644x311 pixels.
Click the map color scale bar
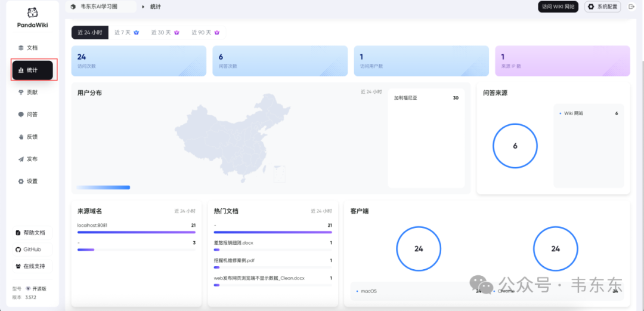coord(103,187)
